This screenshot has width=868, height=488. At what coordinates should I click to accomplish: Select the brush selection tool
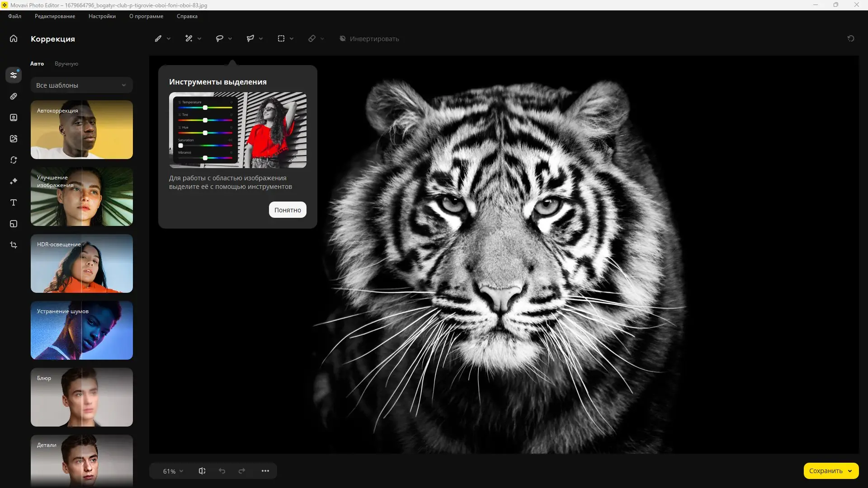coord(158,39)
